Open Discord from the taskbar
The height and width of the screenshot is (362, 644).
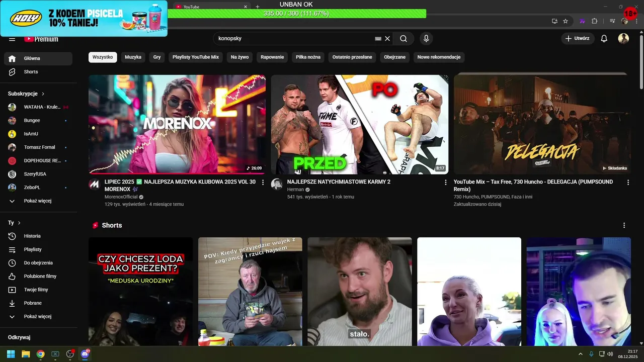coord(85,354)
